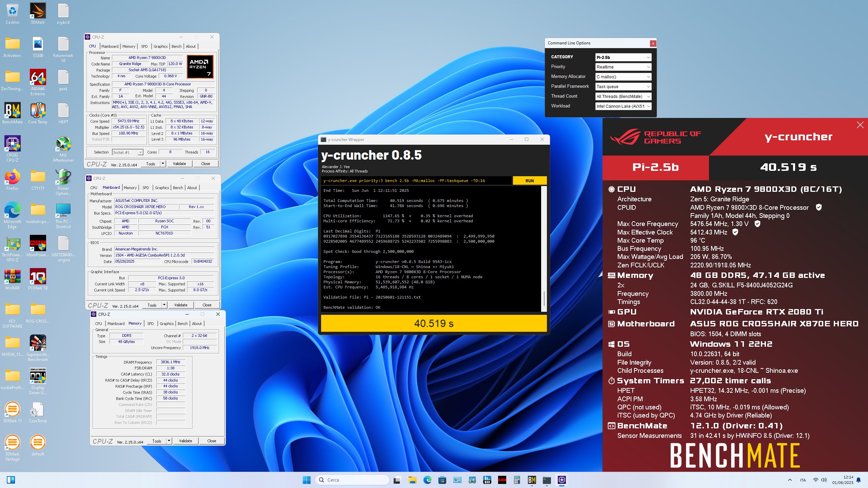Select CPU tab in Memory CPU-Z window

98,324
